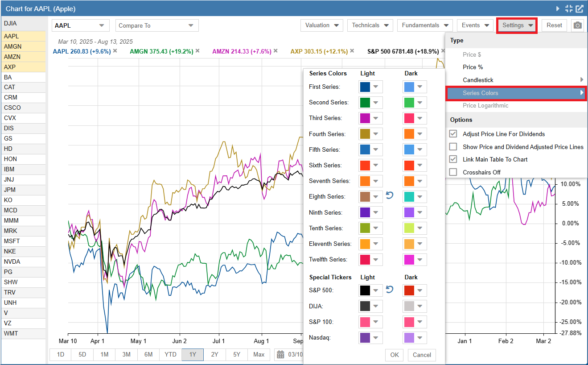
Task: Click Third Series light magenta swatch
Action: [x=365, y=118]
